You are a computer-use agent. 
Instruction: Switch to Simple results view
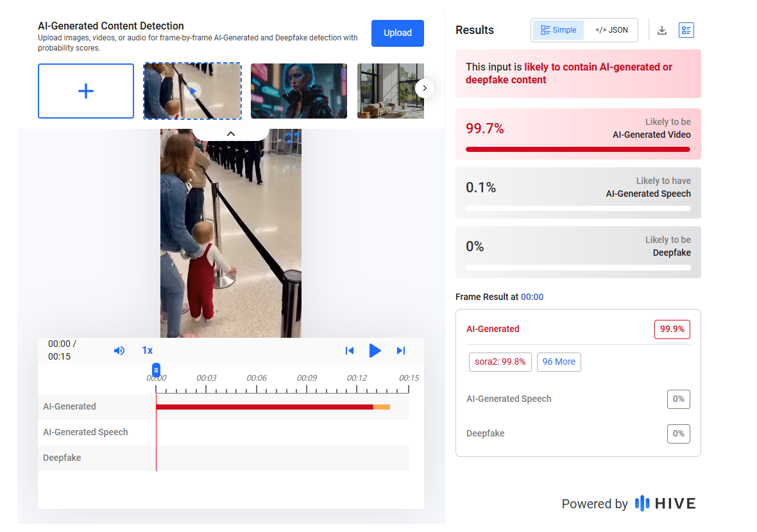tap(559, 30)
